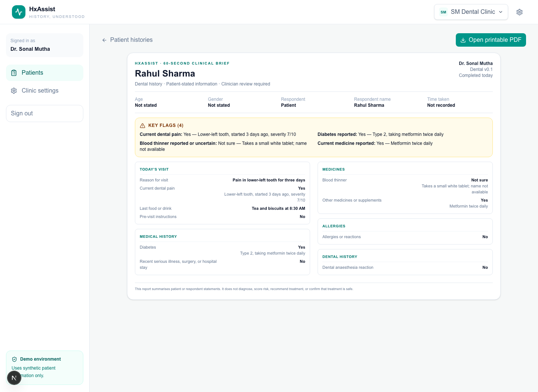This screenshot has width=538, height=392.
Task: Click the Blood thinner reported or uncertain flag
Action: pyautogui.click(x=224, y=146)
